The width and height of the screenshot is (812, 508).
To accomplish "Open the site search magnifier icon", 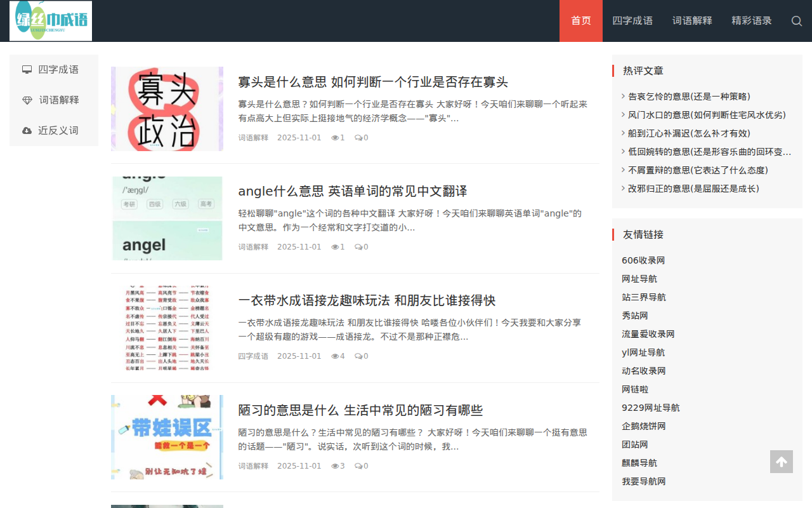I will [x=796, y=21].
